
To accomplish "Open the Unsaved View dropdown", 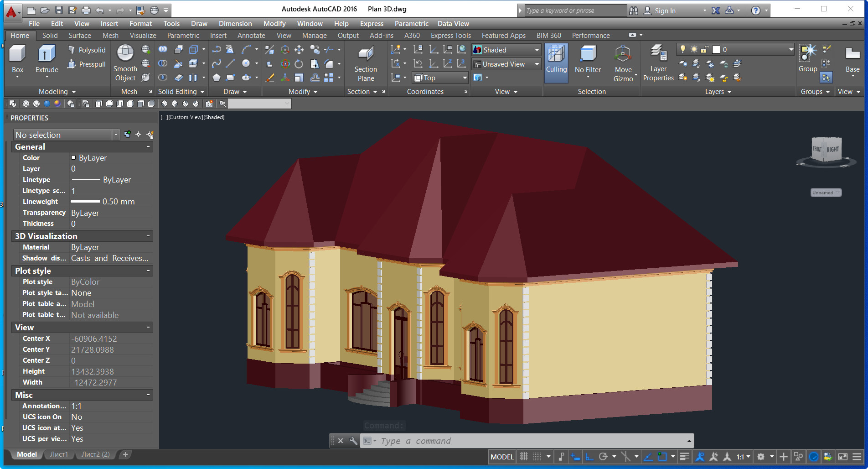I will [506, 64].
